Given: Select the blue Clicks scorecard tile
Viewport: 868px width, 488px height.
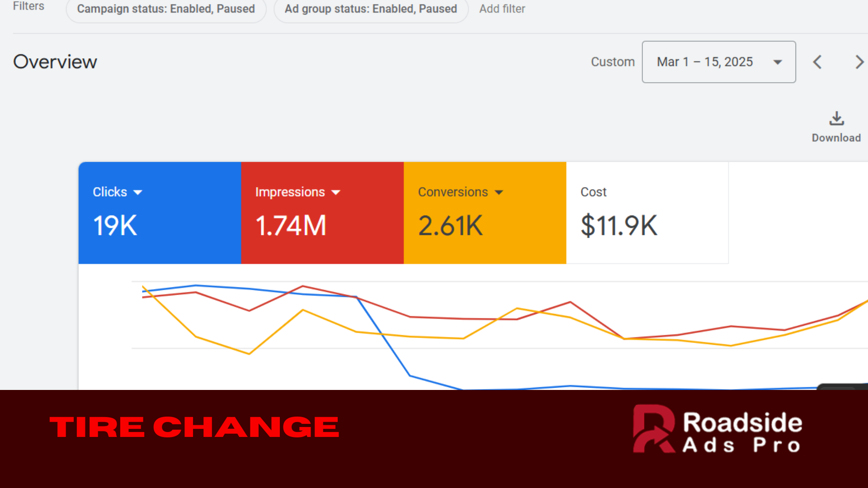Looking at the screenshot, I should (x=160, y=213).
